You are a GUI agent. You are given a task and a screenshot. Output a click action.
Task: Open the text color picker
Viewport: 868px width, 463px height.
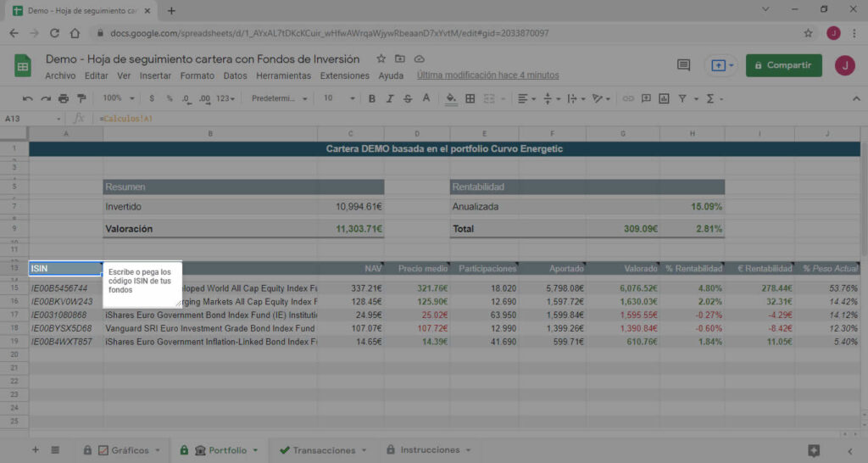(426, 98)
